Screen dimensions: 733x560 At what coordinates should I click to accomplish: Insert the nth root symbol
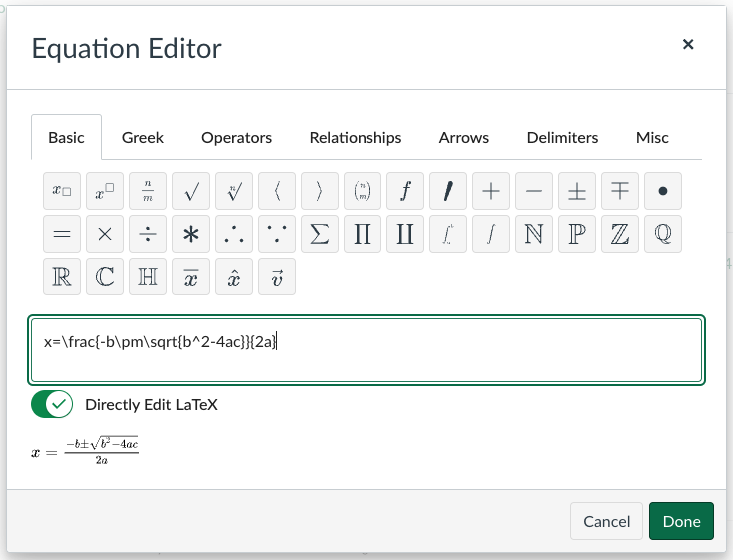[x=234, y=191]
